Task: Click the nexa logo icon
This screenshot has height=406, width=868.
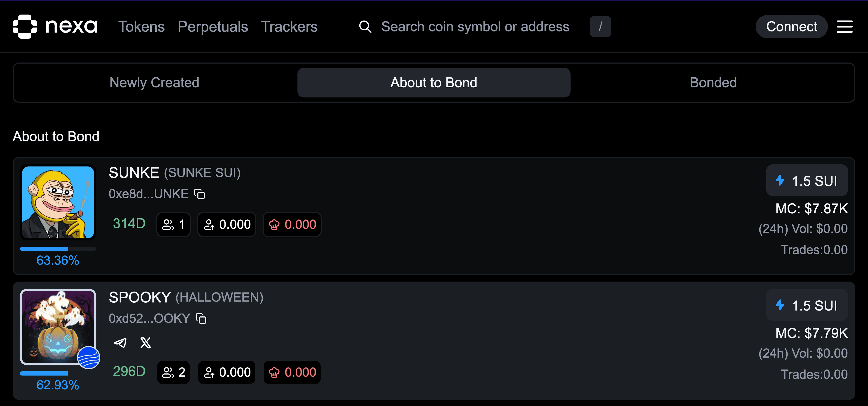Action: pyautogui.click(x=25, y=27)
